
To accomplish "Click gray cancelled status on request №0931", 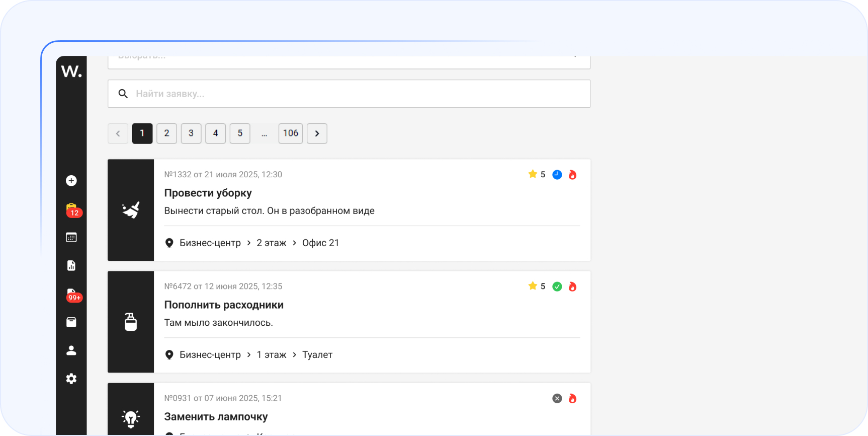I will 557,398.
